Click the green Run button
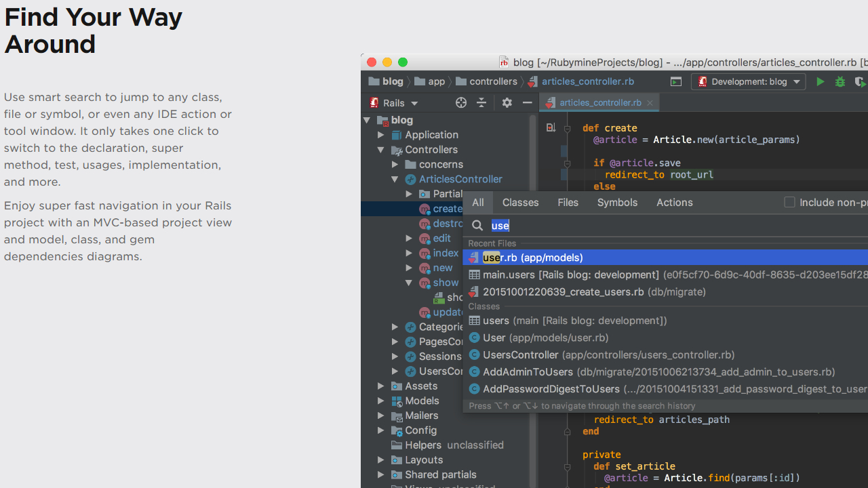The height and width of the screenshot is (488, 868). (x=821, y=82)
